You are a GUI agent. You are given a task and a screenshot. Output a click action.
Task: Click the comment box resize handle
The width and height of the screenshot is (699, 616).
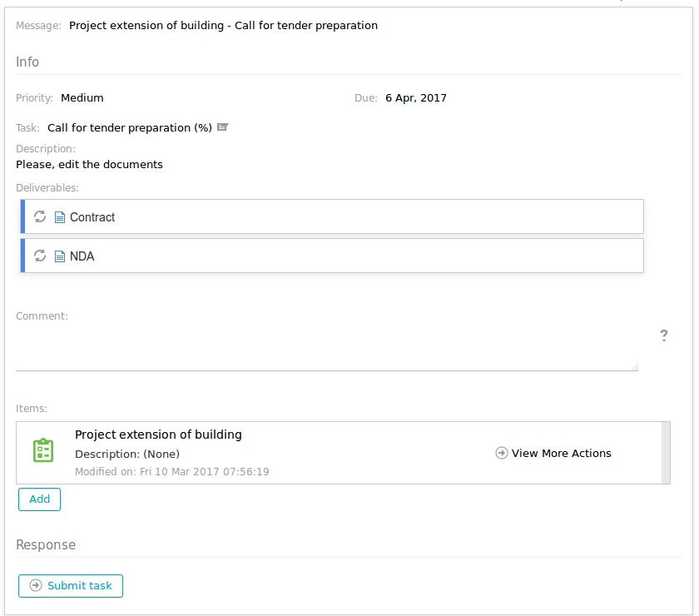click(635, 366)
